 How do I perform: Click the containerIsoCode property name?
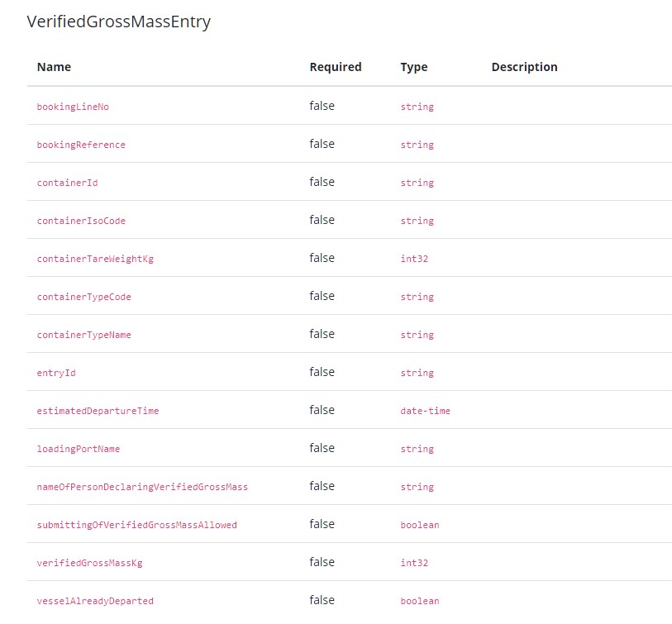tap(81, 221)
